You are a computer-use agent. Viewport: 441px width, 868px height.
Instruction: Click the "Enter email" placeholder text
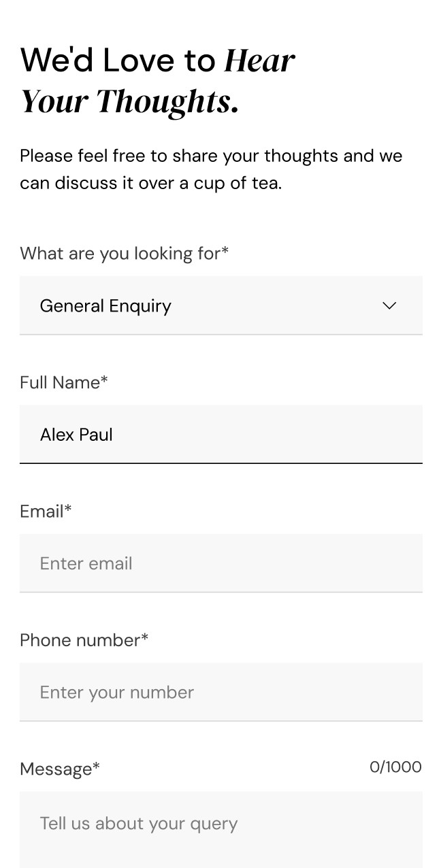[x=86, y=563]
